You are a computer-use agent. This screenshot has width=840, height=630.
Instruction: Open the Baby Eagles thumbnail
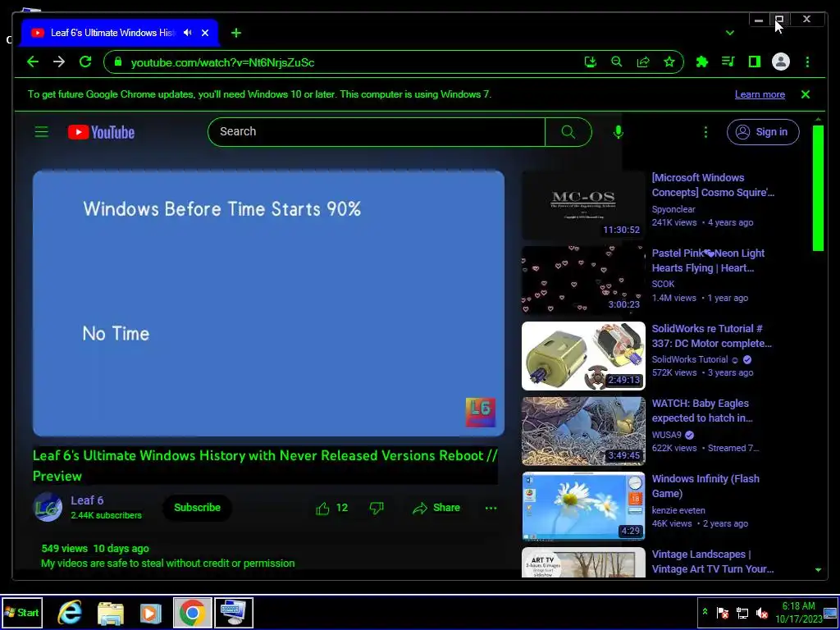point(583,431)
